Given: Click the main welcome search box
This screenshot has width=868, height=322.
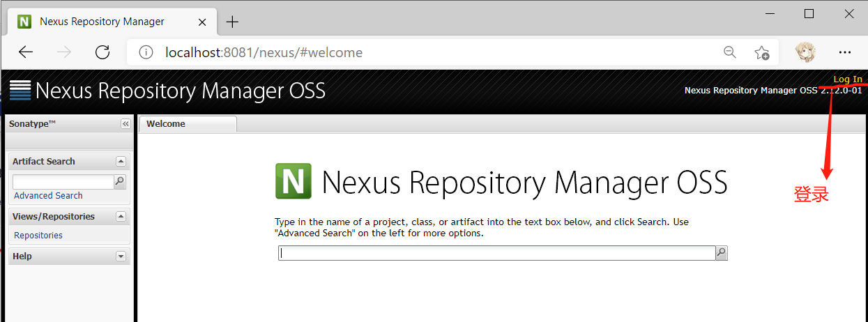Looking at the screenshot, I should [x=496, y=253].
